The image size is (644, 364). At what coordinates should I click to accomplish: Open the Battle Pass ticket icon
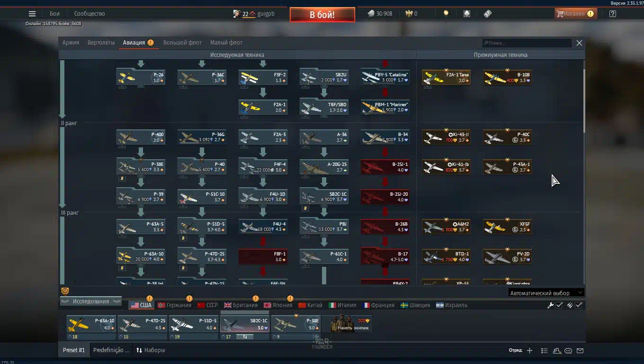click(x=488, y=14)
